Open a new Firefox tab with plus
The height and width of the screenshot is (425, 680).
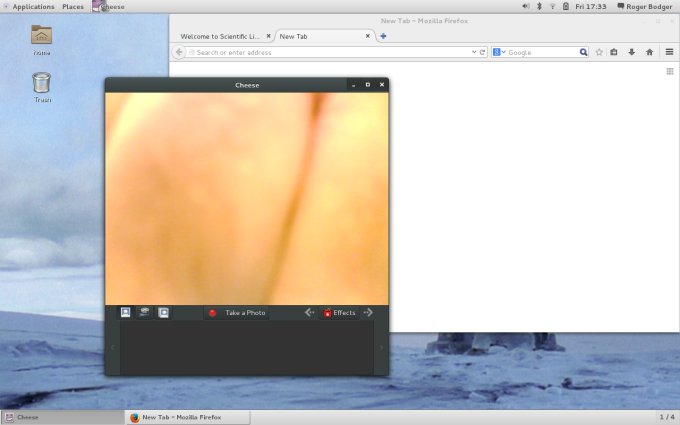click(x=383, y=36)
